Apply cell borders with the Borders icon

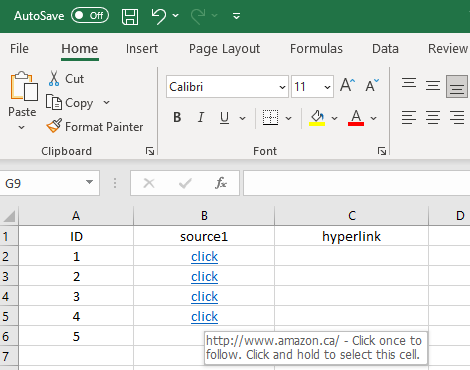(270, 118)
